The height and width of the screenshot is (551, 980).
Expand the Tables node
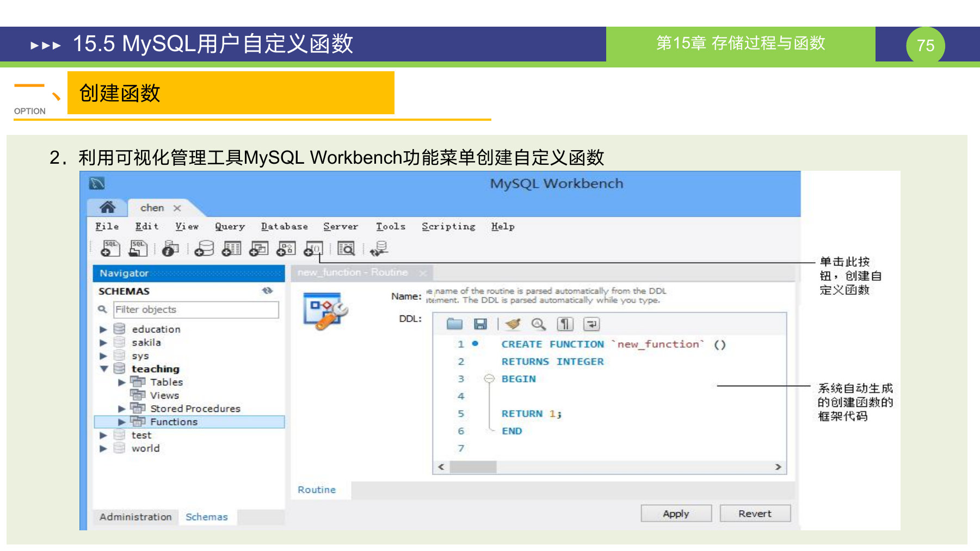click(x=122, y=382)
